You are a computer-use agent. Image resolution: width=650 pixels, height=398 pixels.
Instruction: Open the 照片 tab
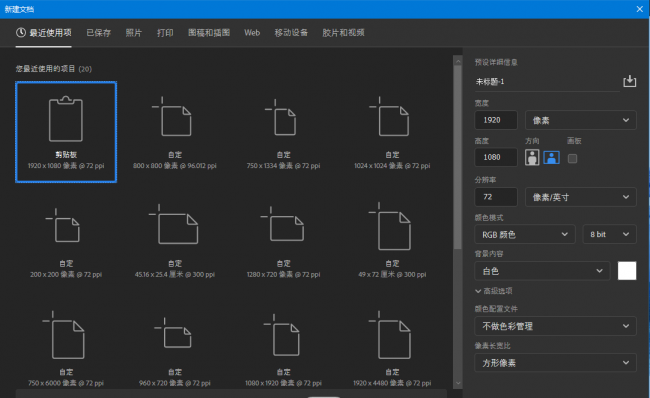click(x=133, y=33)
